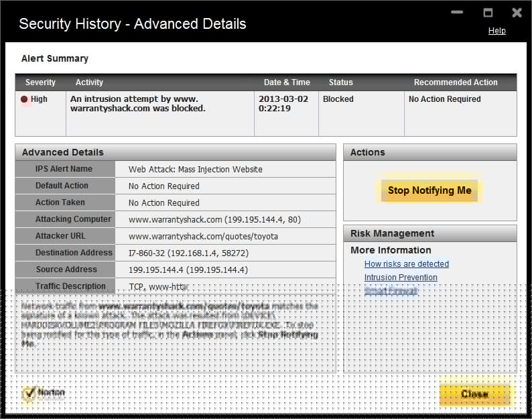The width and height of the screenshot is (532, 419).
Task: Select the Attacking Computer value
Action: tap(214, 220)
